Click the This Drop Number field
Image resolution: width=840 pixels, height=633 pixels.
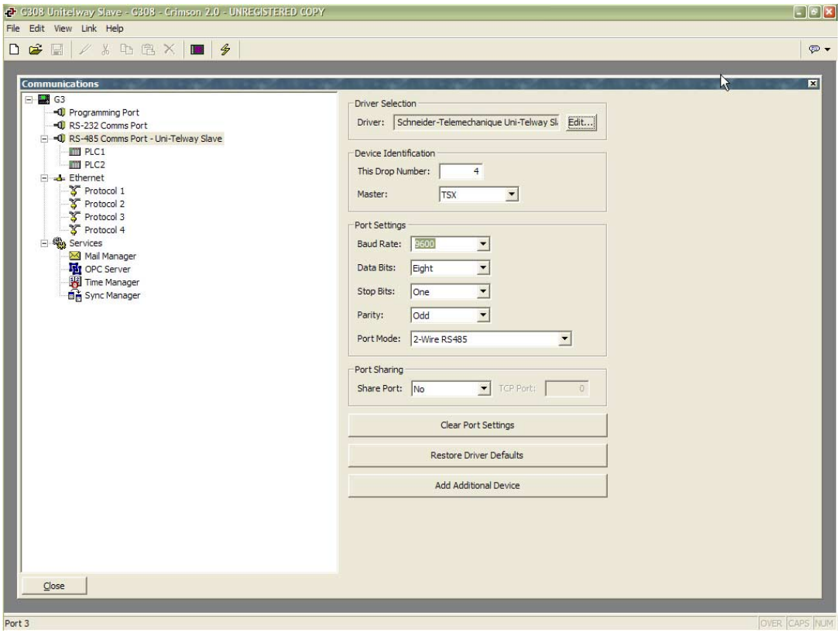(461, 171)
